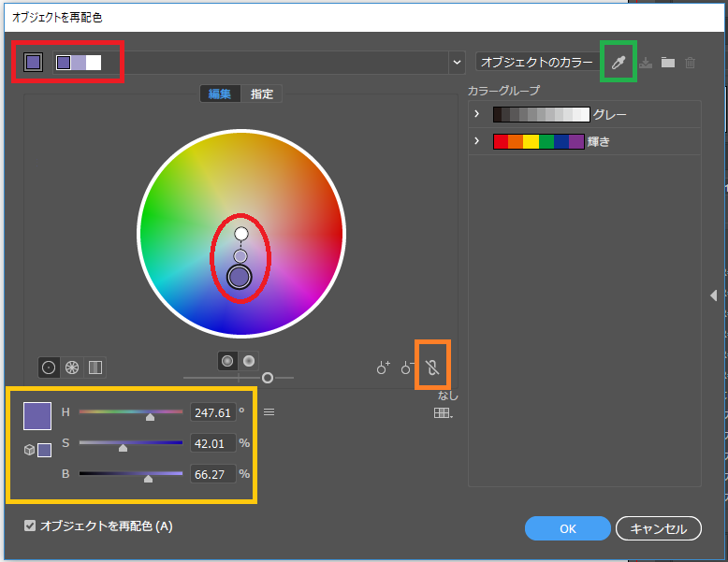Screen dimensions: 728x562
Task: Confirm with the OK button
Action: coord(568,528)
